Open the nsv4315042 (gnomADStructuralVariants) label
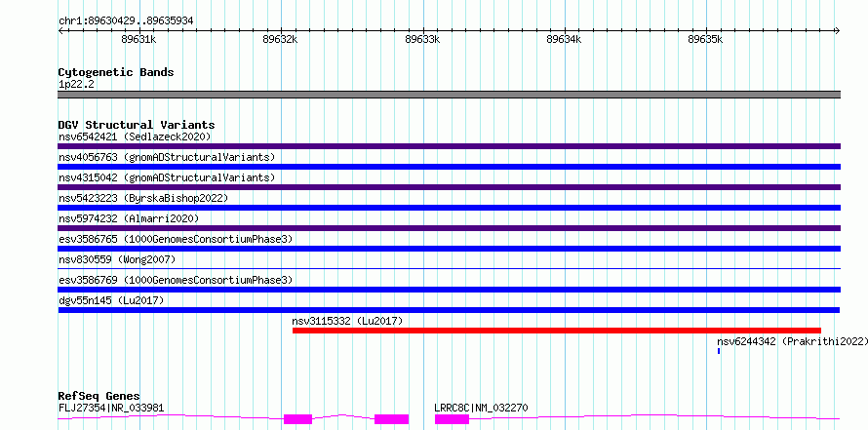The image size is (868, 430). tap(167, 177)
